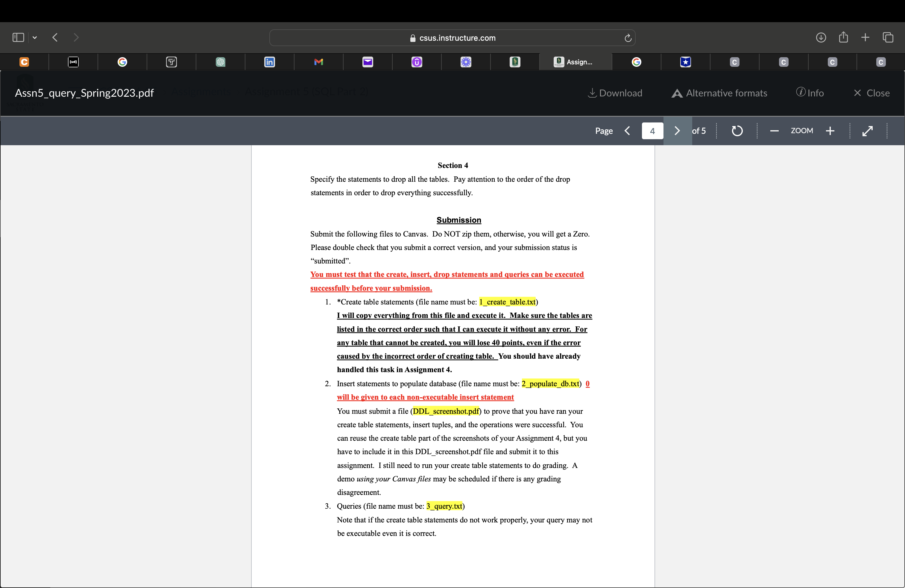The height and width of the screenshot is (588, 905).
Task: Enter fullscreen view of the document
Action: tap(868, 131)
